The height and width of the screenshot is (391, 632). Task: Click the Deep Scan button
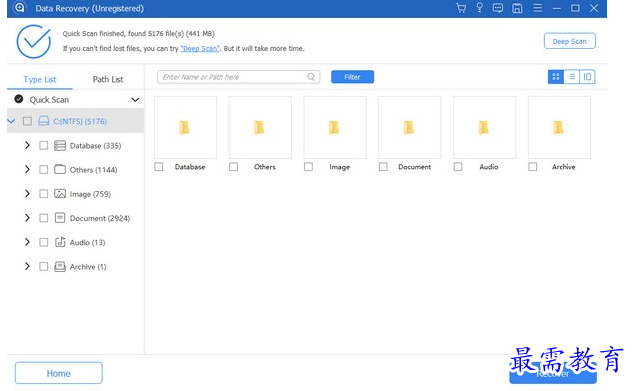[x=569, y=41]
